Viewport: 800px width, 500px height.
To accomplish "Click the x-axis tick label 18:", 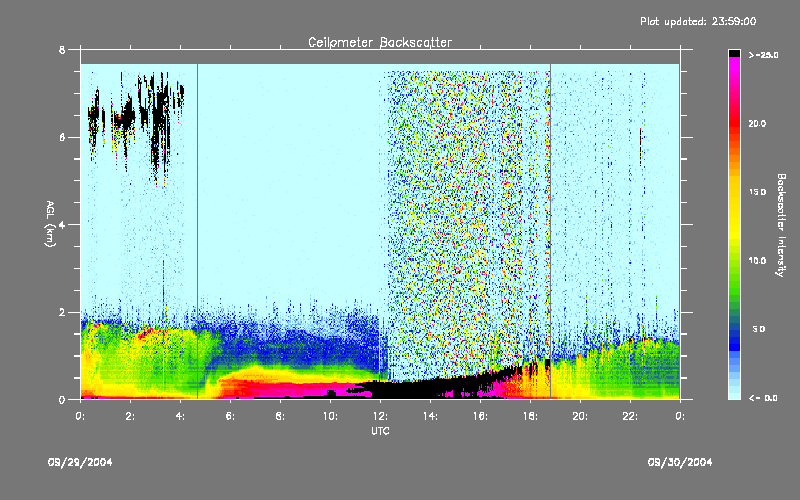I will (530, 416).
